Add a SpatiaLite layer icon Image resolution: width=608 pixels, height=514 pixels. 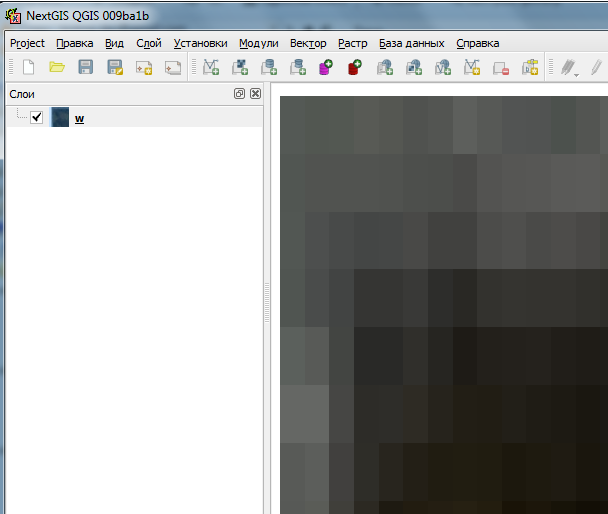pyautogui.click(x=298, y=67)
